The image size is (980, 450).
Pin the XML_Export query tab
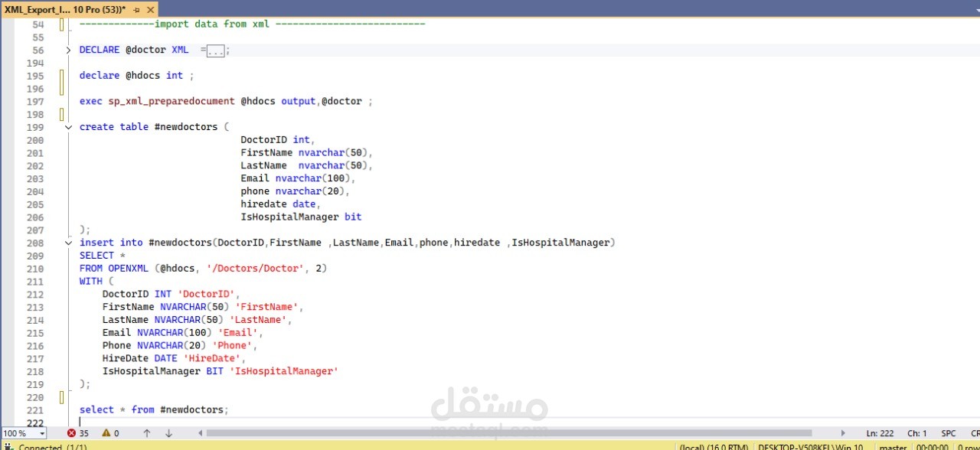click(x=136, y=9)
